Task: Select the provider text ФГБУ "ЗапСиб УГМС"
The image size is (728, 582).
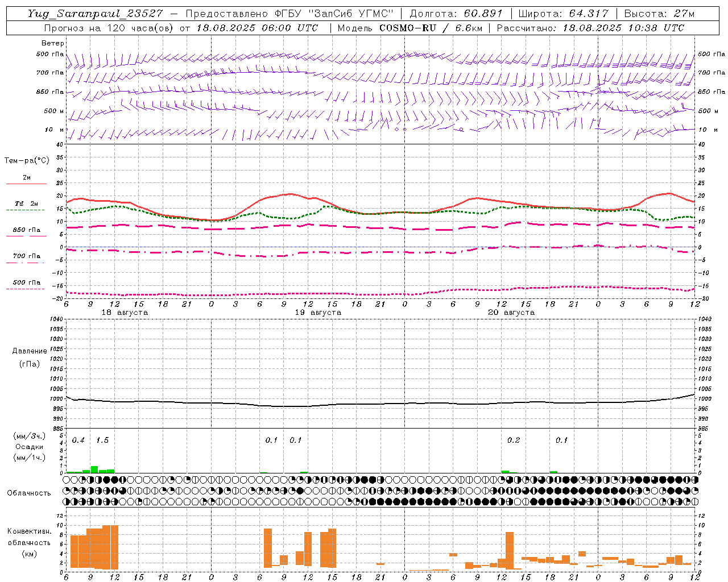Action: 333,14
